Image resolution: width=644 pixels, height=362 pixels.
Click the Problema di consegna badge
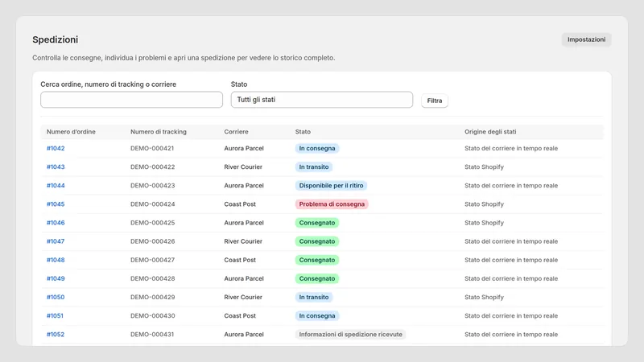point(332,204)
